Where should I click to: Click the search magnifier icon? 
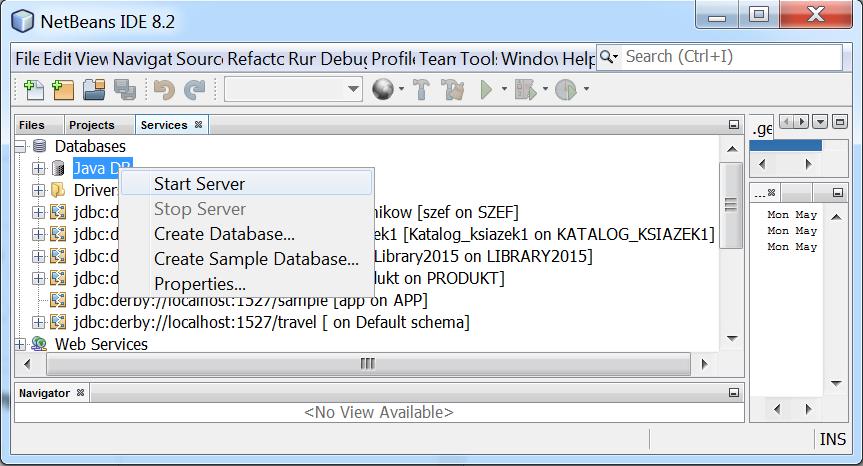(606, 56)
